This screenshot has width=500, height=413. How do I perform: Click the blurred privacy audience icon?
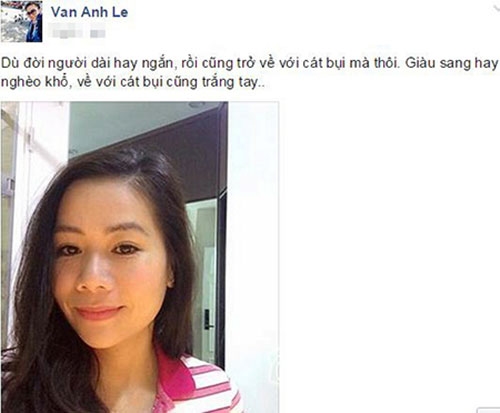pos(98,33)
